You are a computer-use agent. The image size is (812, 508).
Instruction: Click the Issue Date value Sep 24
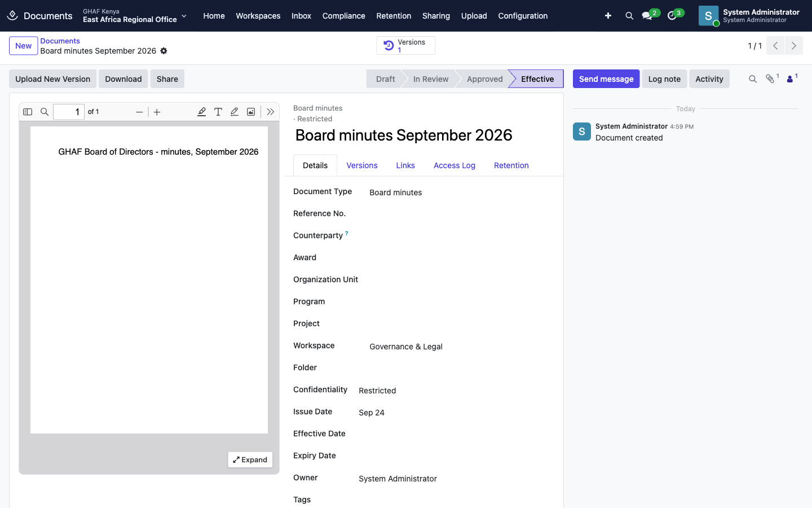click(372, 413)
